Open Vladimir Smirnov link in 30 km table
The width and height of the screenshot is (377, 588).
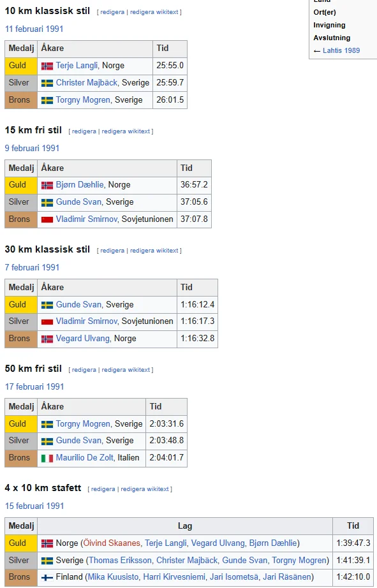pyautogui.click(x=86, y=321)
